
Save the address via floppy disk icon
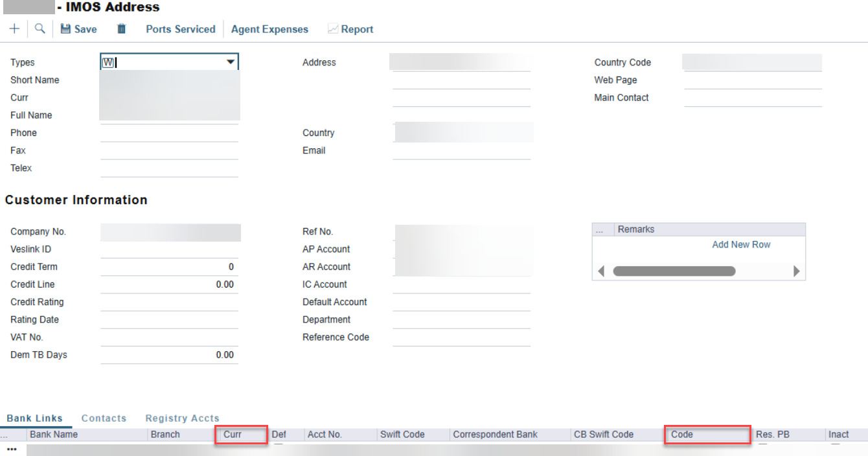click(65, 29)
